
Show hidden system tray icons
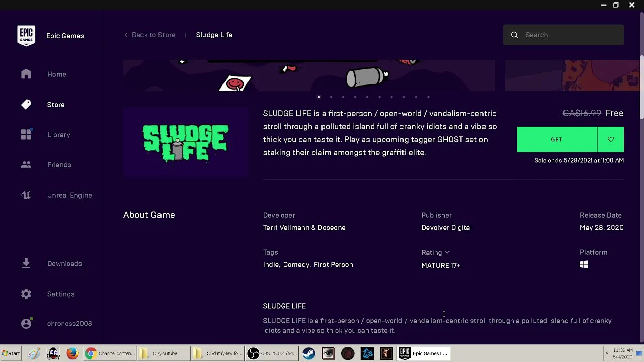(606, 353)
